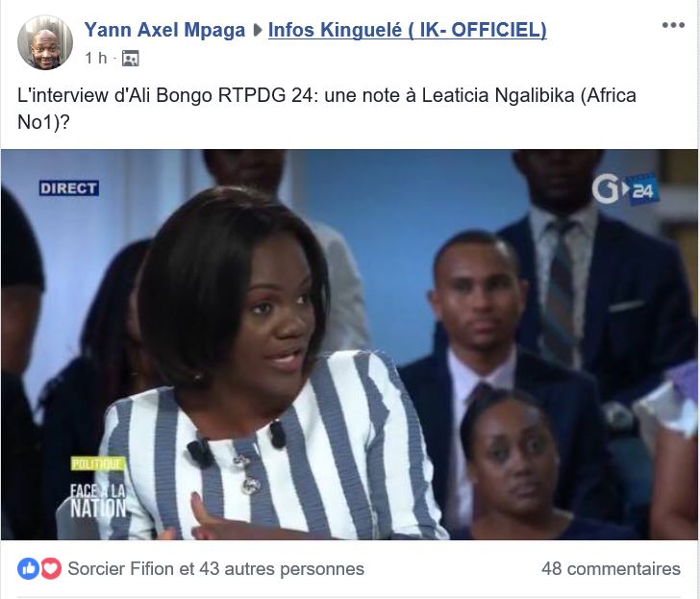Click the group audience privacy icon

click(131, 59)
